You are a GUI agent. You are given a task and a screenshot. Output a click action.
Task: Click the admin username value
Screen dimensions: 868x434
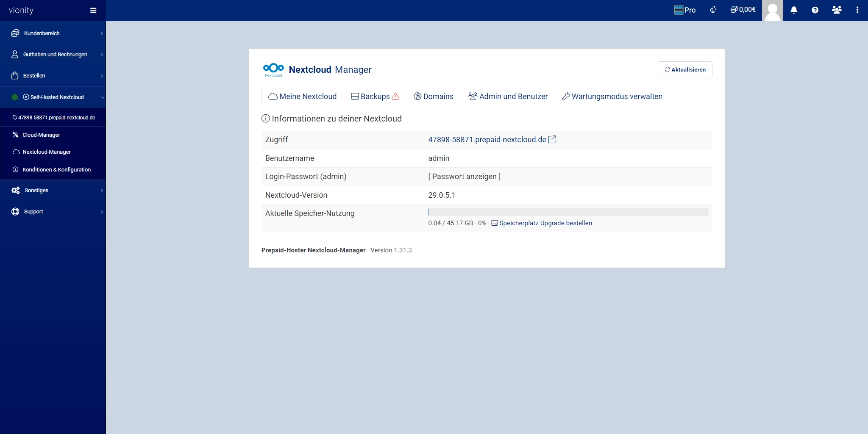(x=439, y=158)
